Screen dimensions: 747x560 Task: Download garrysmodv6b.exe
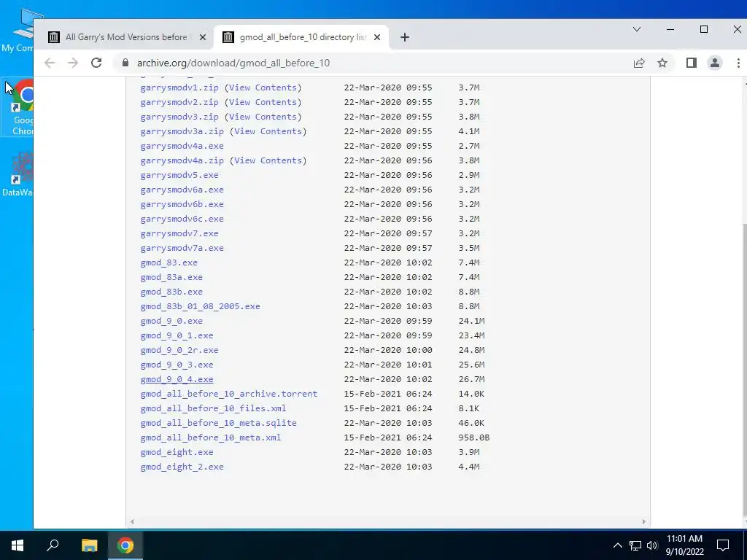point(182,204)
